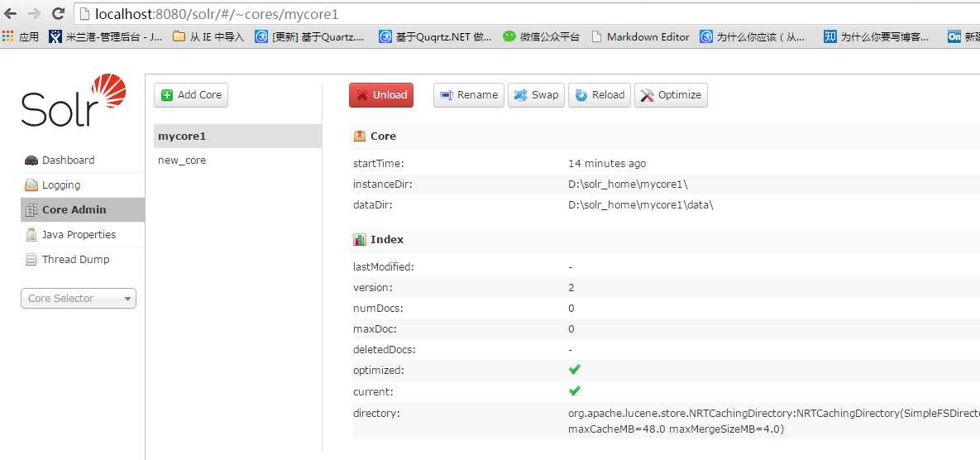
Task: Click the dataDir path ending in \data\
Action: coord(641,205)
